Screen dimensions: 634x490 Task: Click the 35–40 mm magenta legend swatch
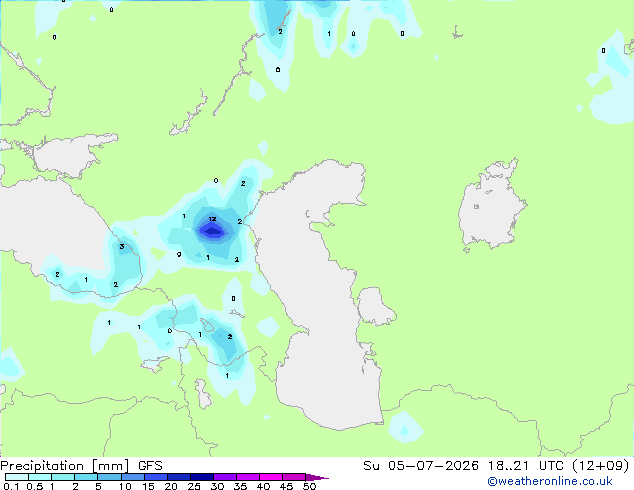[x=248, y=477]
